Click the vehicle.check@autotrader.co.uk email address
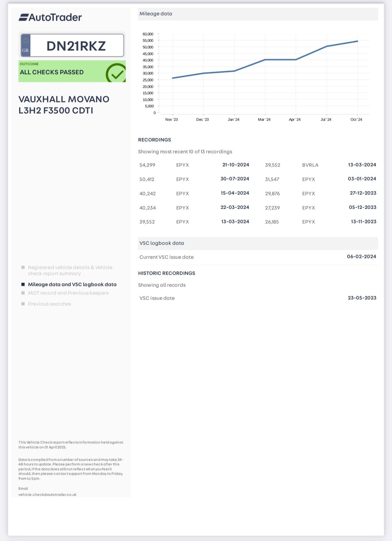Image resolution: width=392 pixels, height=541 pixels. [x=47, y=494]
